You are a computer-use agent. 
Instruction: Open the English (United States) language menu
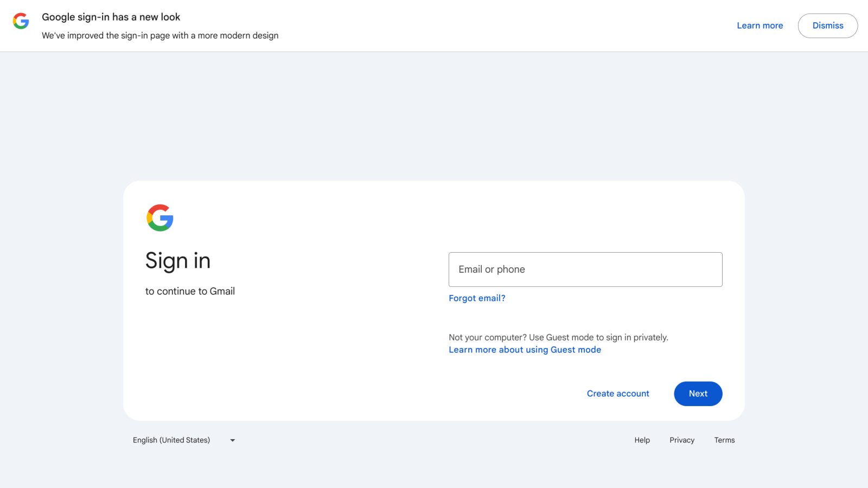171,440
